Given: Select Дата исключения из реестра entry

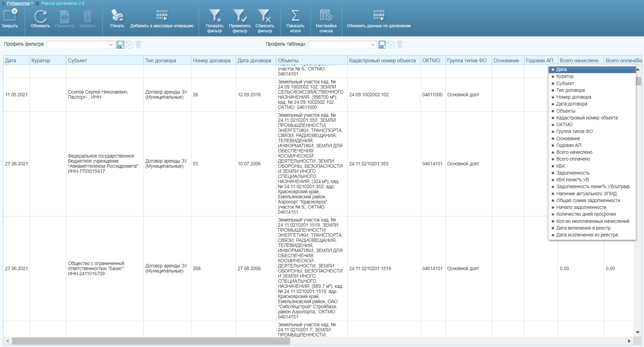Looking at the screenshot, I should point(592,235).
